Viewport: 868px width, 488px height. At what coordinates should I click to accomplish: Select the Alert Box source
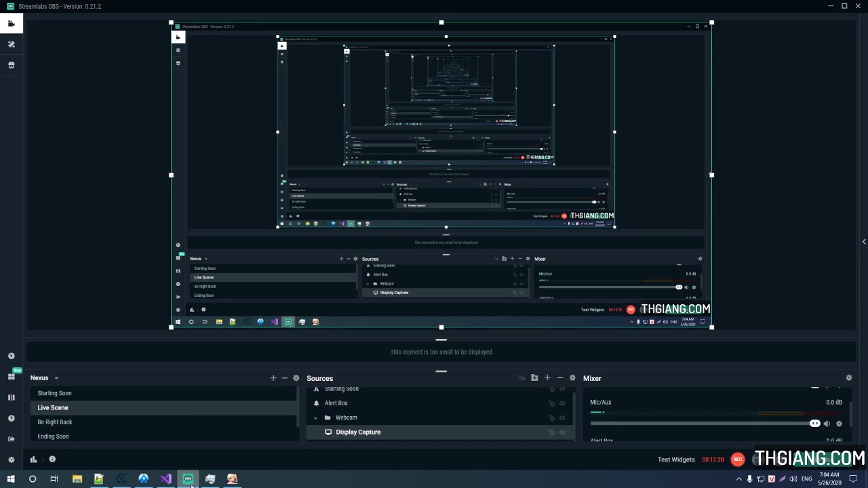tap(439, 403)
